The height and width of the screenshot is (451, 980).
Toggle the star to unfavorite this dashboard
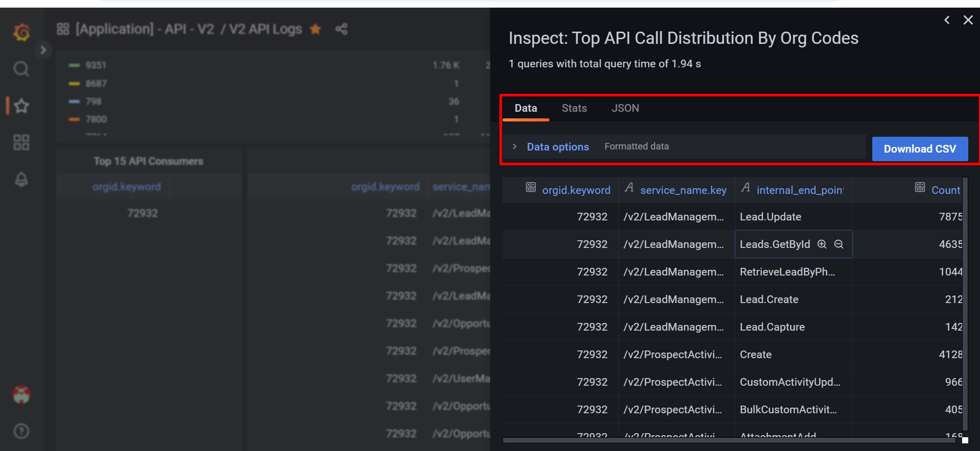click(x=316, y=29)
